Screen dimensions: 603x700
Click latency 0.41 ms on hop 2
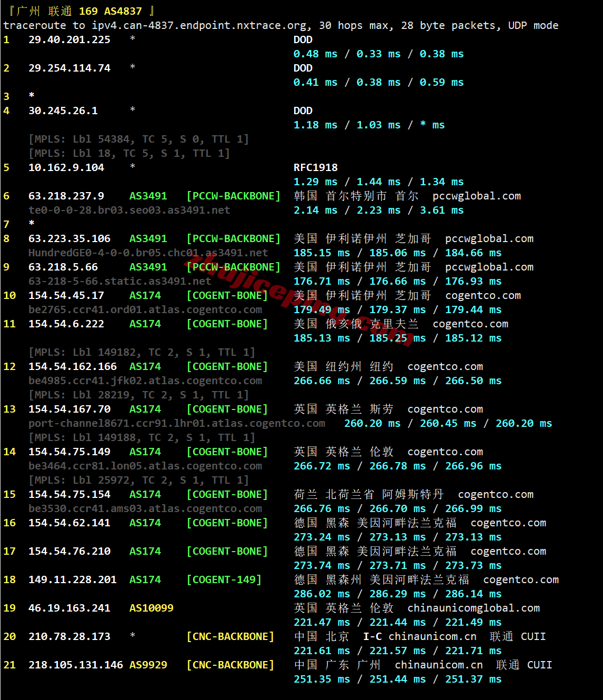pyautogui.click(x=315, y=82)
